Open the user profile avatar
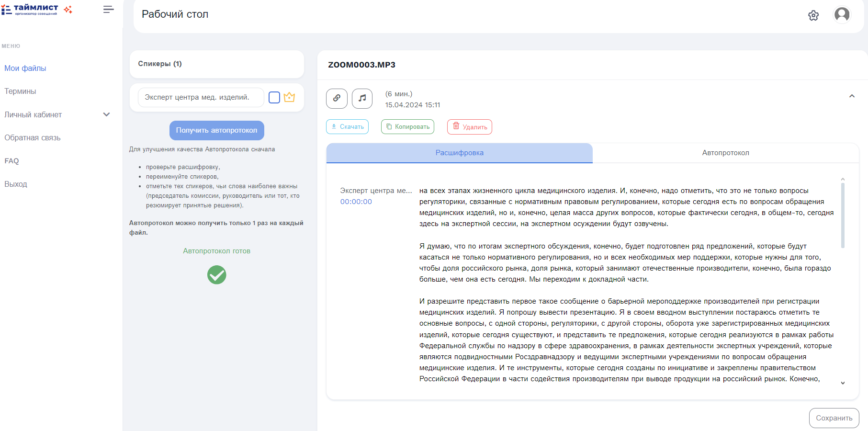 coord(842,15)
